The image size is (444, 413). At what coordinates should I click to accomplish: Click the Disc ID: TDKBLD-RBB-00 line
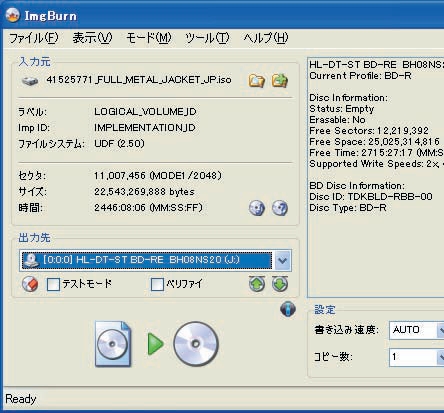(x=371, y=197)
